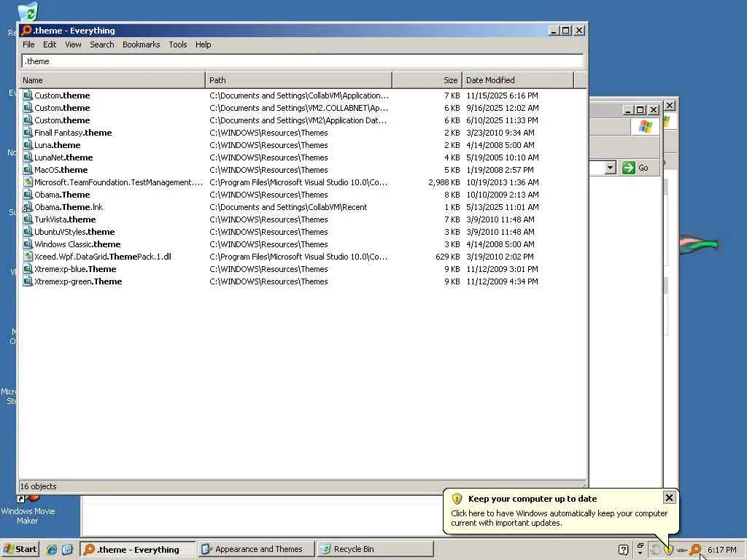The width and height of the screenshot is (747, 560).
Task: Open the Recycle Bin desktop icon
Action: (28, 12)
